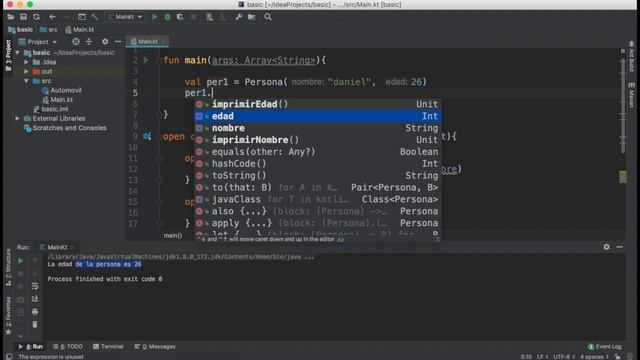Choose javaClass from the completion list
The image size is (640, 360).
(318, 199)
